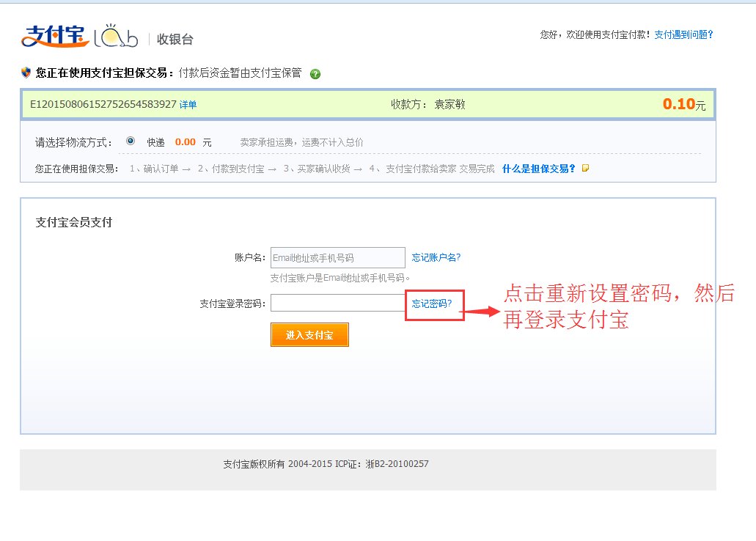
Task: Click the 忘记密码? link
Action: pos(431,303)
